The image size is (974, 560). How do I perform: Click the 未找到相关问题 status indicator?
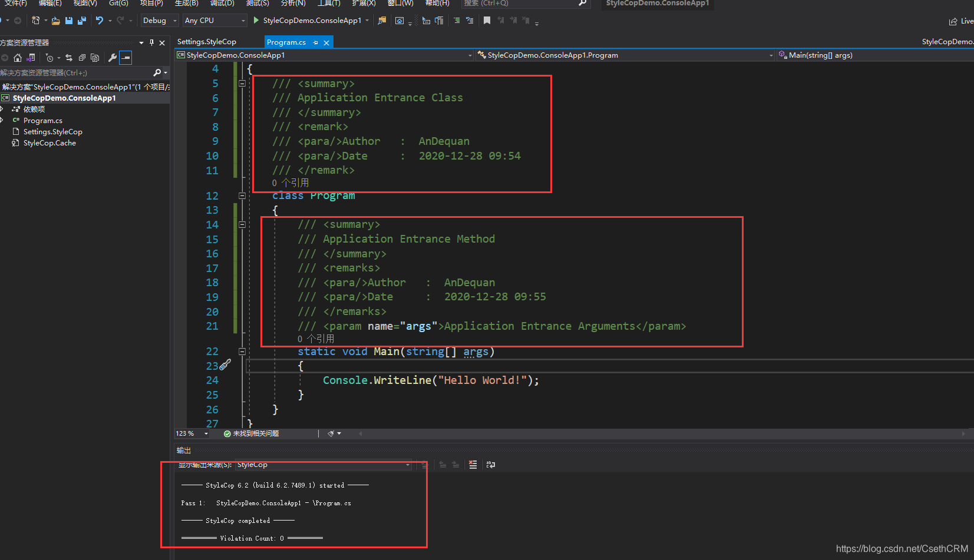(x=252, y=434)
